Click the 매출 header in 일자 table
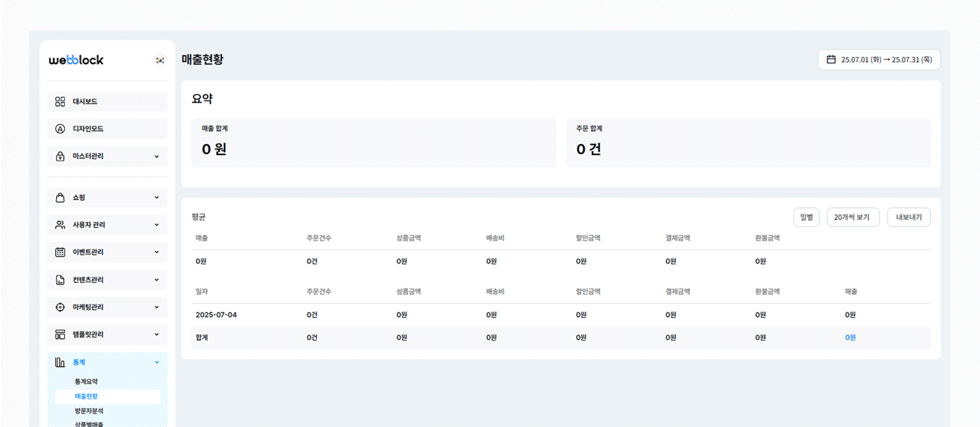Screen dimensions: 980x427 pos(851,292)
